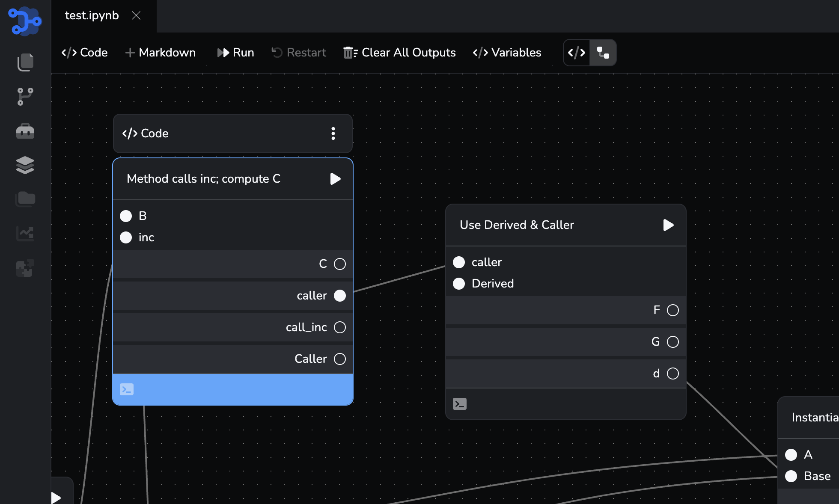Run the 'Use Derived & Caller' cell

point(668,225)
